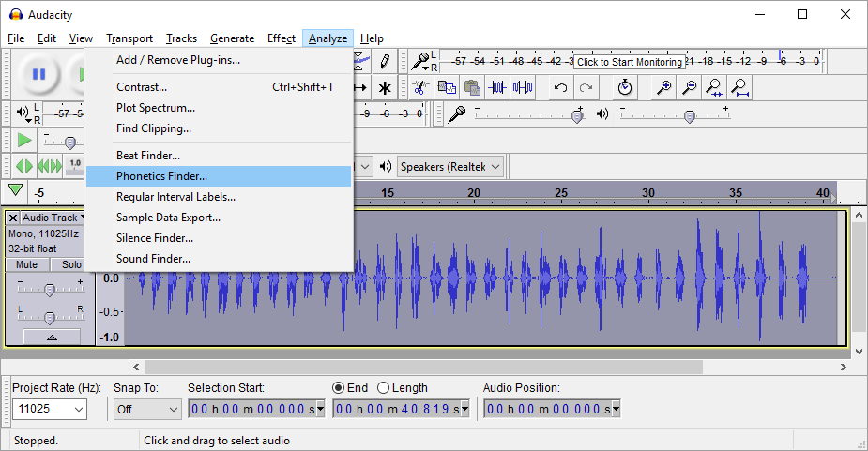Choose Sample Data Export... entry

(219, 218)
